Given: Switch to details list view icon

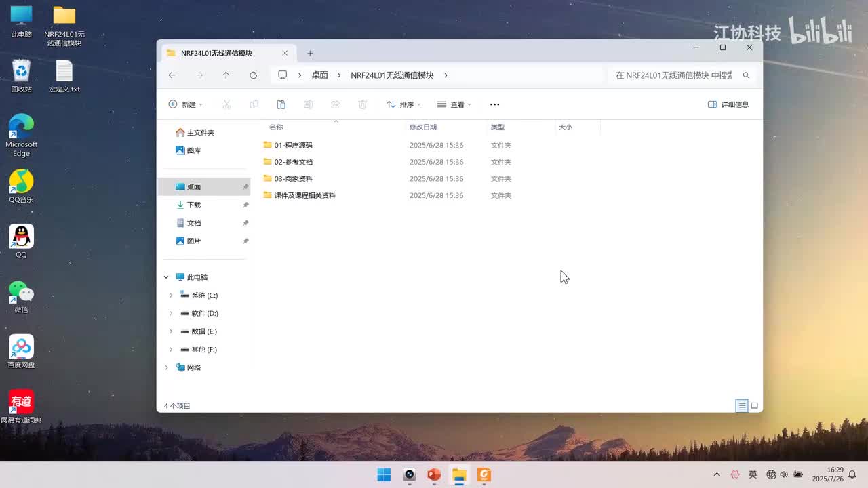Looking at the screenshot, I should pos(742,406).
